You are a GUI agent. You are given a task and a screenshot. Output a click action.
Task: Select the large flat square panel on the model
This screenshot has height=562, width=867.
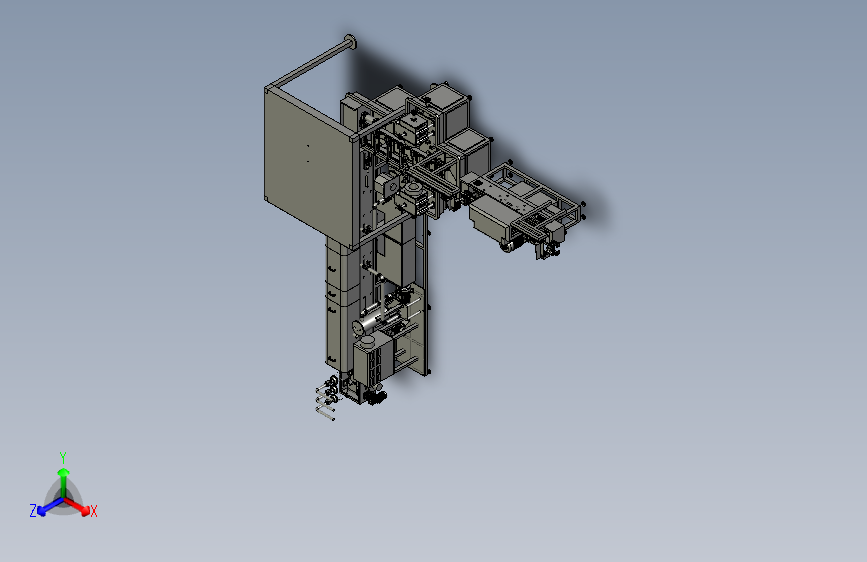pos(308,168)
